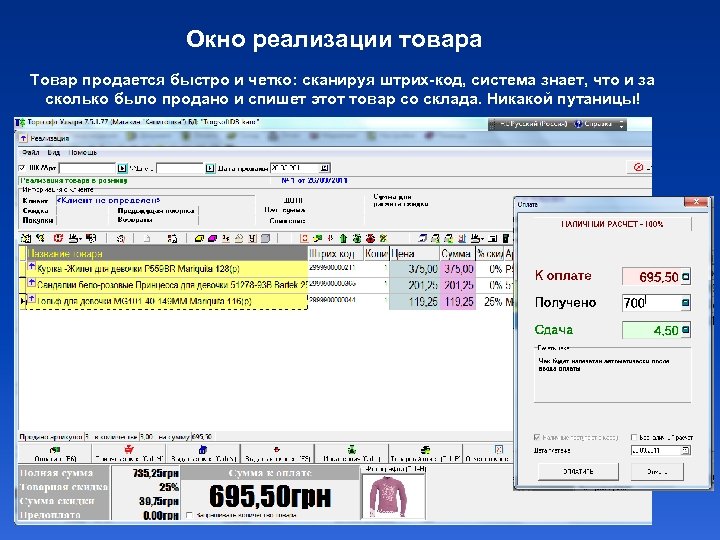
Task: Click the product photo thumbnail of pink sweater
Action: (x=394, y=496)
